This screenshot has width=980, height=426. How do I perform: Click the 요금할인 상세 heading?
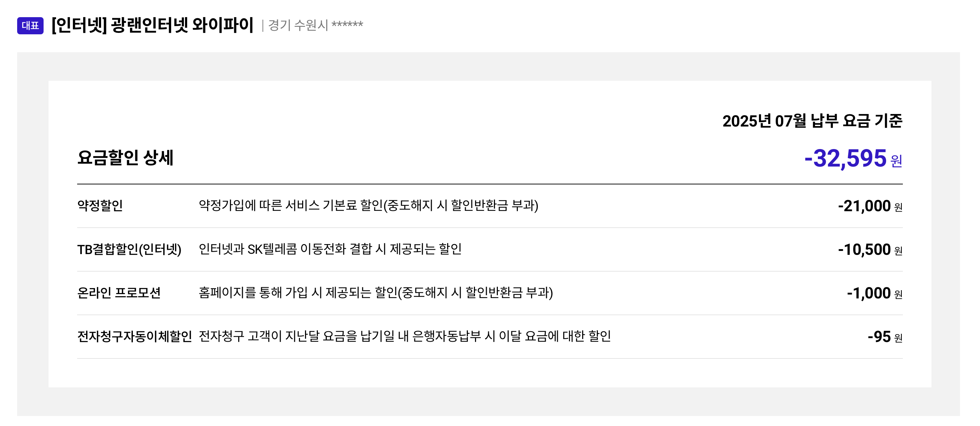(125, 158)
